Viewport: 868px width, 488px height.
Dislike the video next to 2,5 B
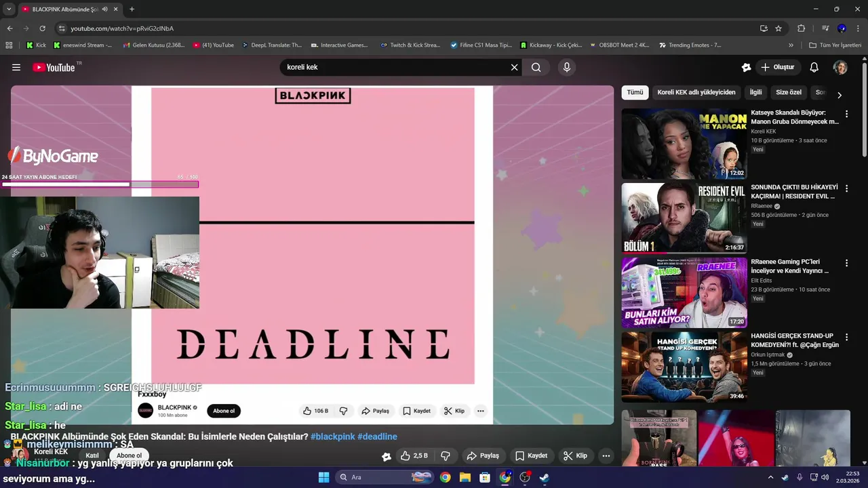[x=446, y=455]
